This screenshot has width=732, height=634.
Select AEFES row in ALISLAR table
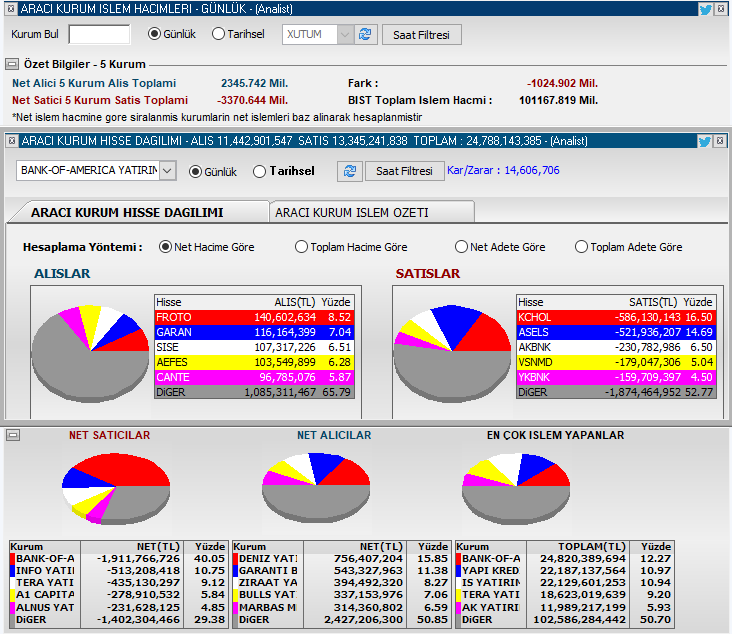click(254, 362)
